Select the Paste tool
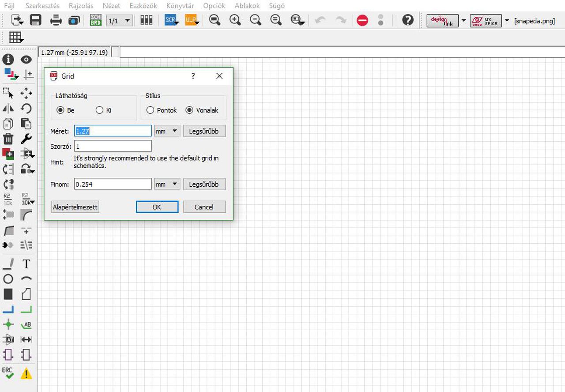 pyautogui.click(x=26, y=124)
